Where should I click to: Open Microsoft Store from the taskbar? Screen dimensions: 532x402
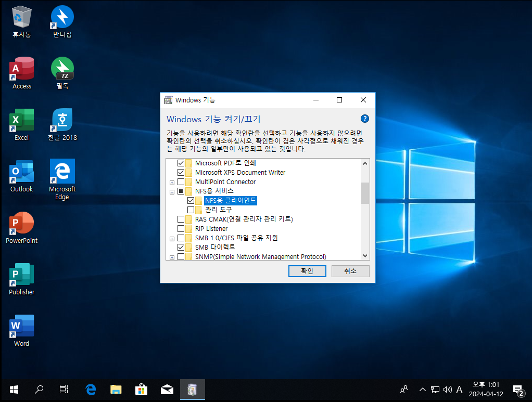point(142,390)
